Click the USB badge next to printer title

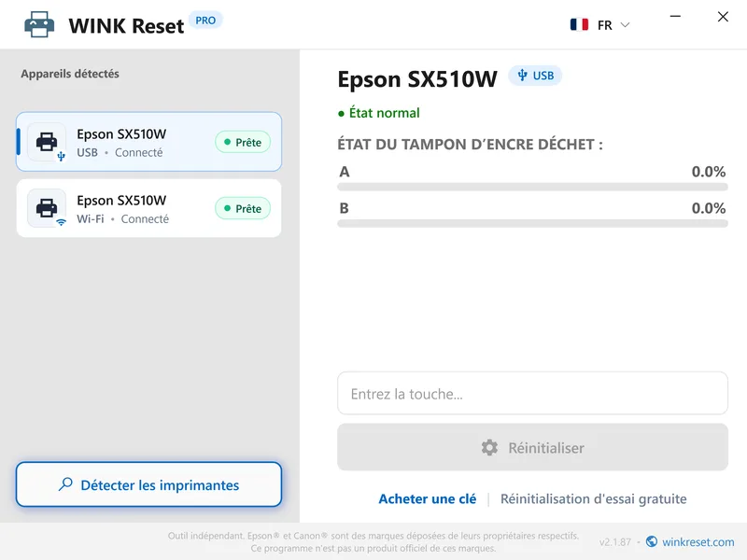[x=535, y=76]
